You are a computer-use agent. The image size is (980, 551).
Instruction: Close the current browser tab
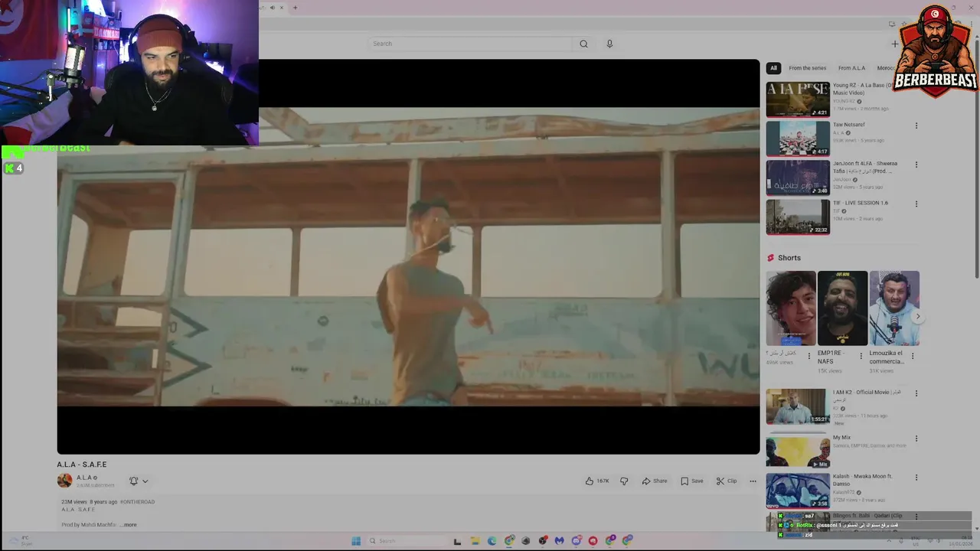click(281, 8)
